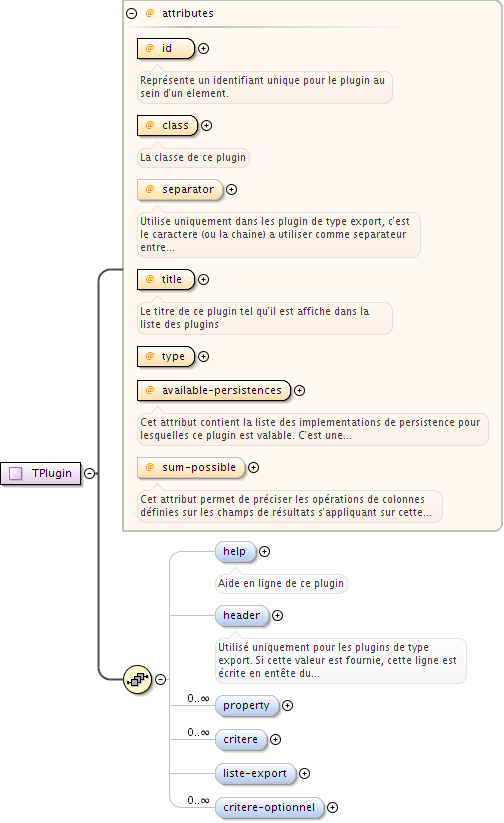Viewport: 504px width, 823px height.
Task: Select the critere element node
Action: (x=241, y=739)
